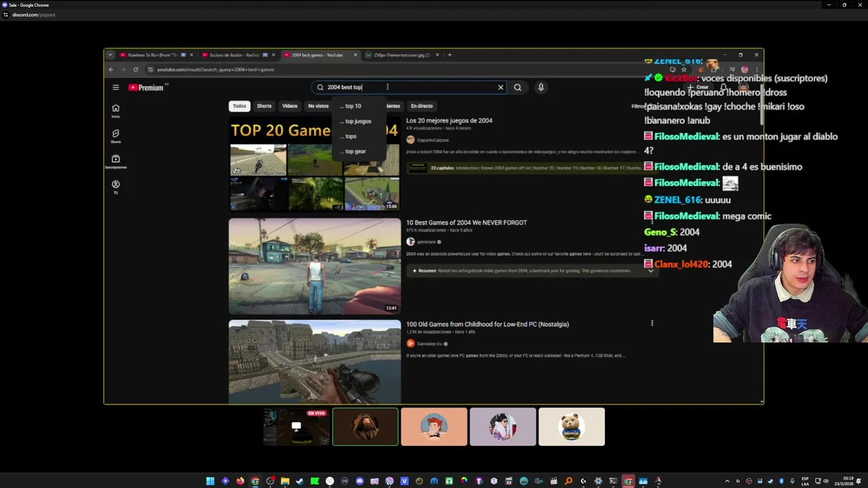Select the Videos filter chip
The height and width of the screenshot is (488, 868).
point(290,106)
